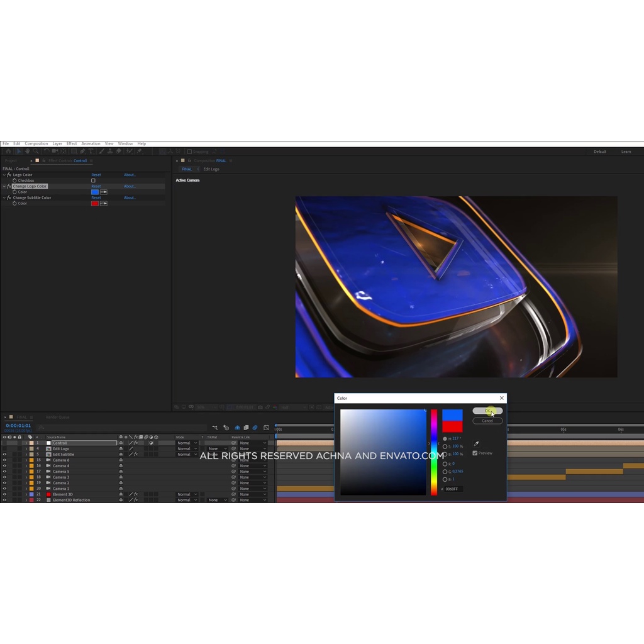Screen dimensions: 644x644
Task: Open the Animation menu
Action: click(91, 143)
